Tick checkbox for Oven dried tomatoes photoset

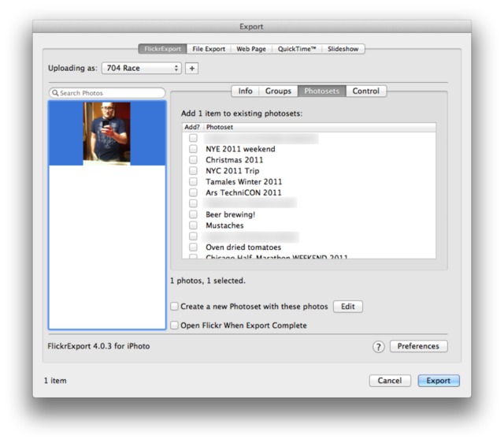193,248
